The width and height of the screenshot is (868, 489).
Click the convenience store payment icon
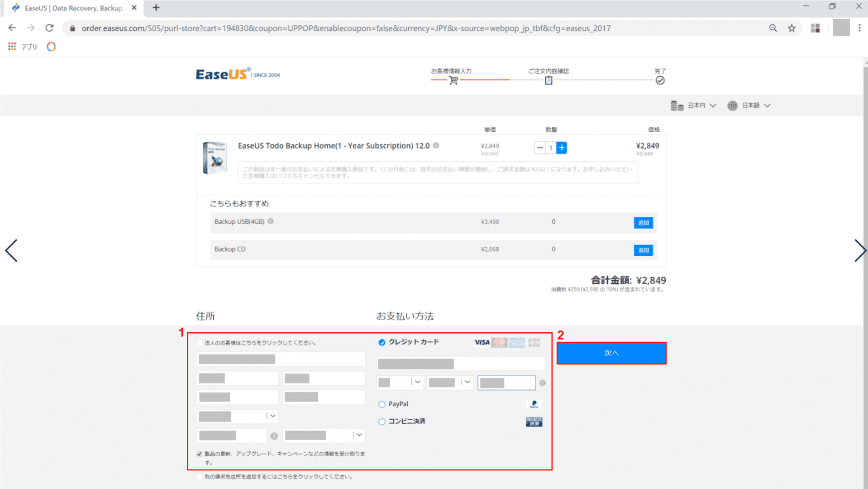pos(534,422)
